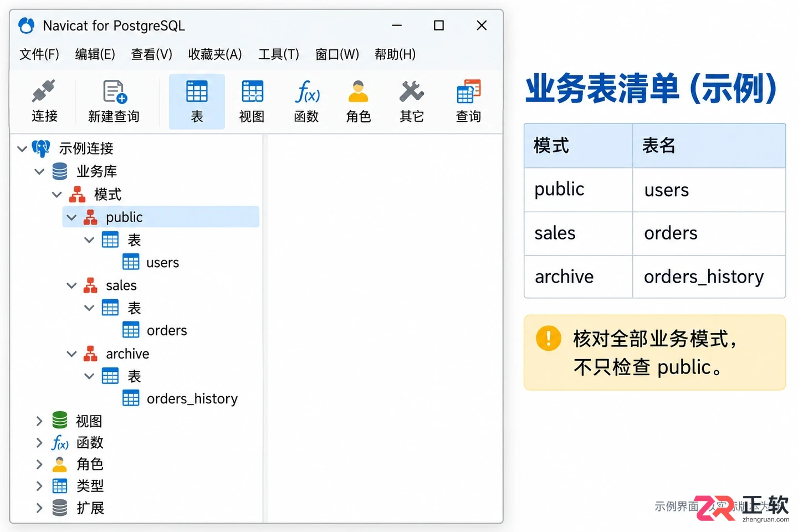Viewport: 798px width, 532px height.
Task: Open the 查询 query toolbar item
Action: pyautogui.click(x=468, y=101)
